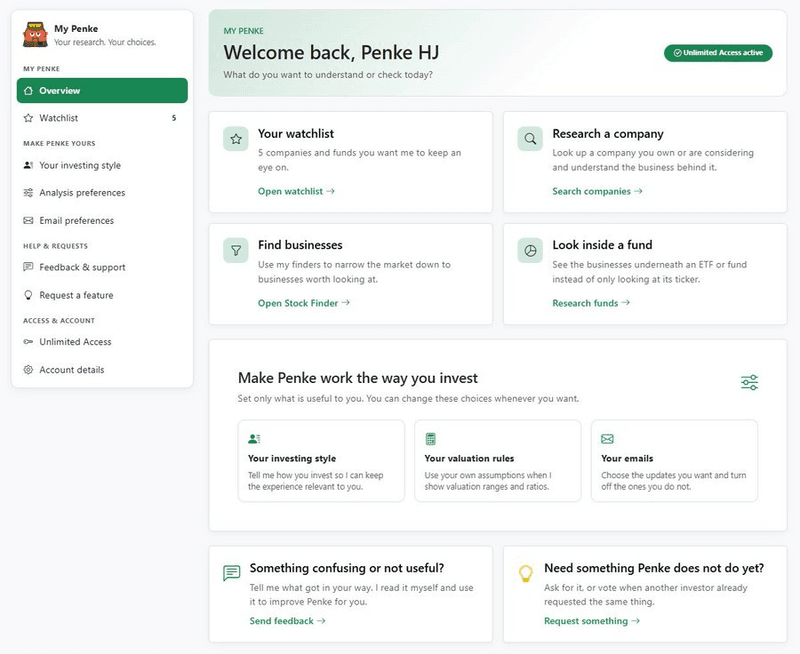Click the Welcome back, Penke HJ heading
This screenshot has height=654, width=800.
331,53
